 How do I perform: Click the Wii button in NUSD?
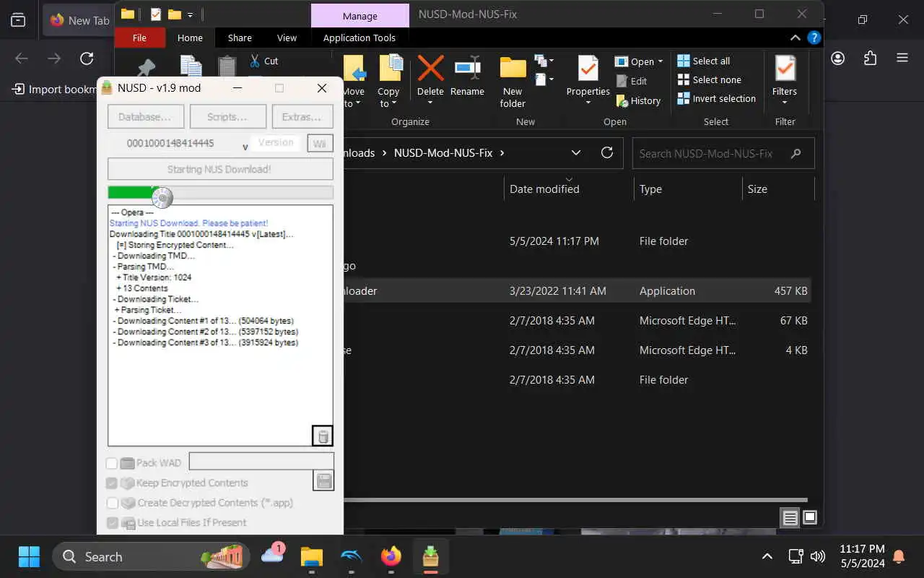319,143
